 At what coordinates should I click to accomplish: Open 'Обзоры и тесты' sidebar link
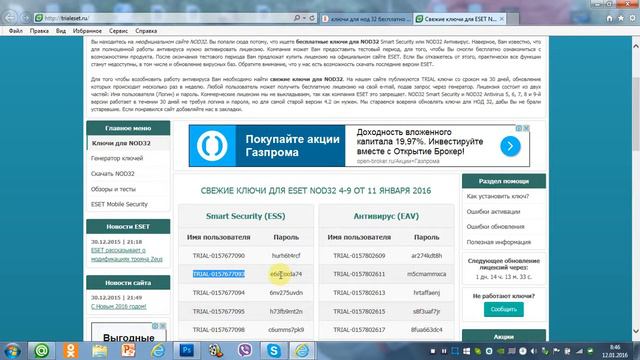[113, 189]
